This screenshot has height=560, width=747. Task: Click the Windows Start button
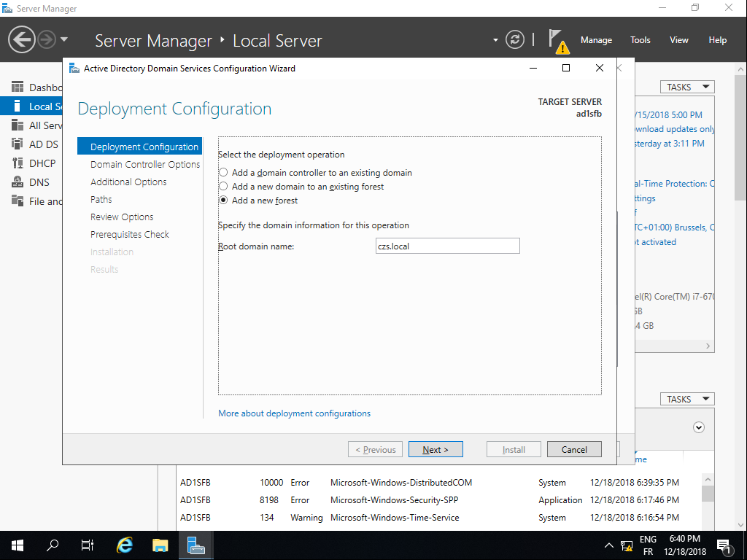coord(18,545)
